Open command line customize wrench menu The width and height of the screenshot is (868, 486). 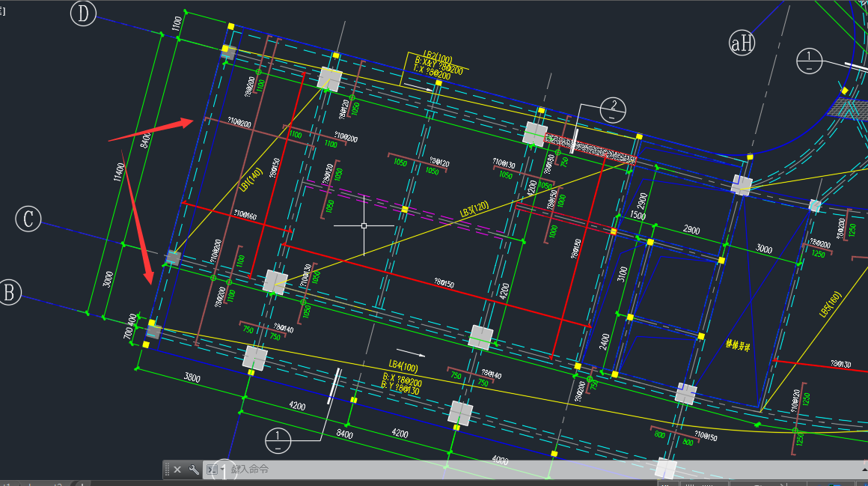pos(194,470)
